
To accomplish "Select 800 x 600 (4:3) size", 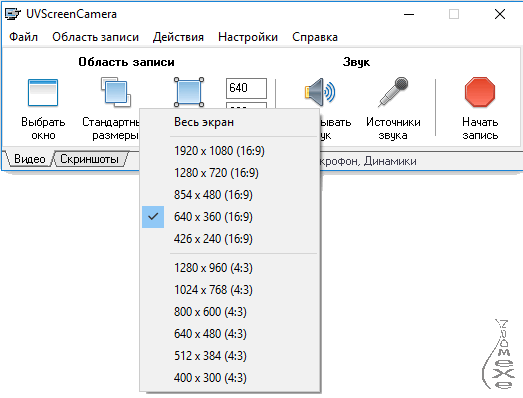I will point(230,312).
